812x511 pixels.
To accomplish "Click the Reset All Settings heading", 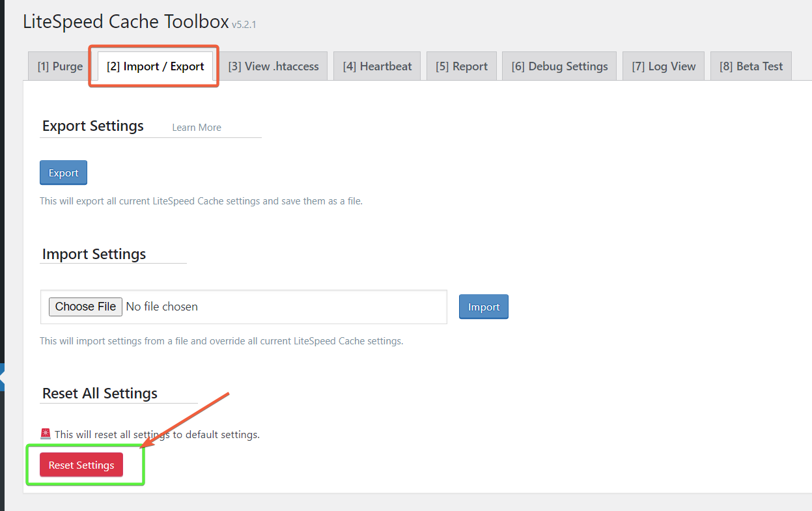I will 100,393.
